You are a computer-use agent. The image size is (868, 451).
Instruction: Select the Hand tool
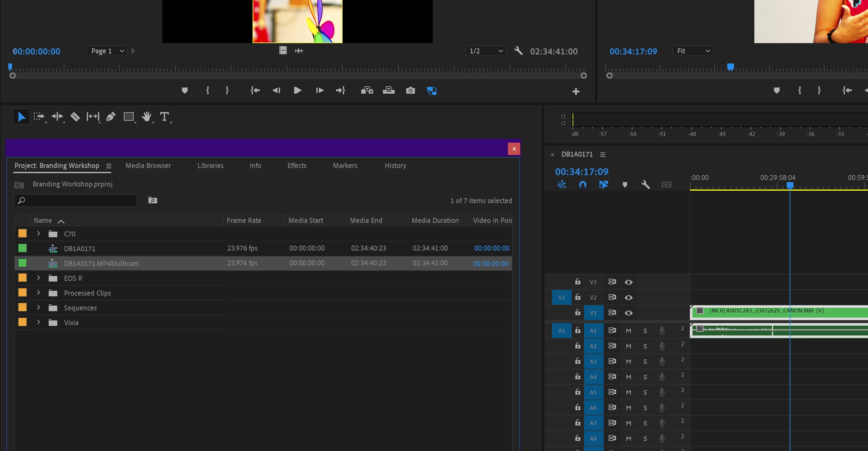click(x=147, y=117)
